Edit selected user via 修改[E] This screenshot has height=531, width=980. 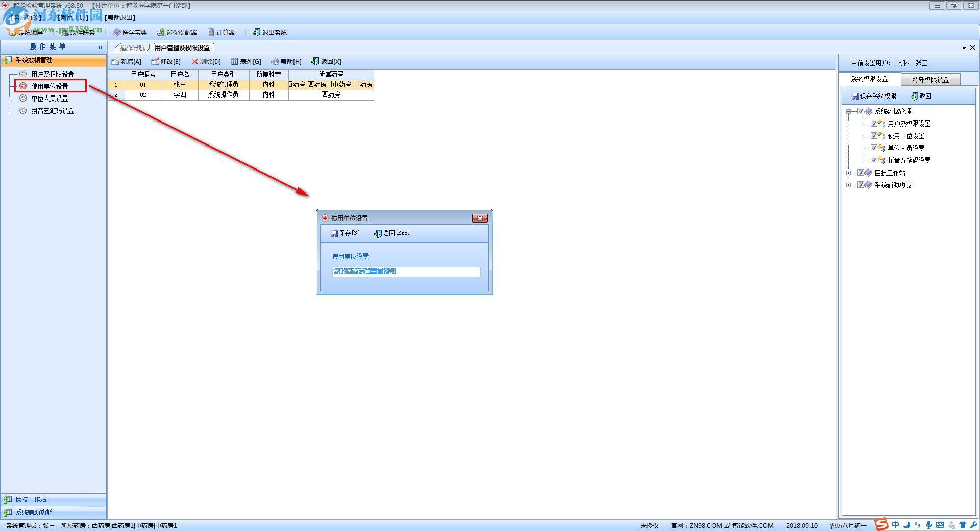166,61
